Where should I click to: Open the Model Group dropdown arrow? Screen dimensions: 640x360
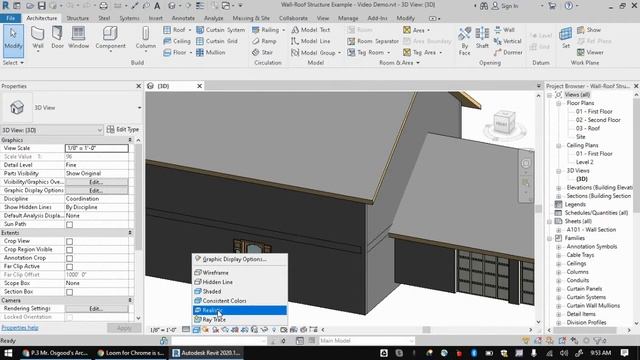(340, 53)
